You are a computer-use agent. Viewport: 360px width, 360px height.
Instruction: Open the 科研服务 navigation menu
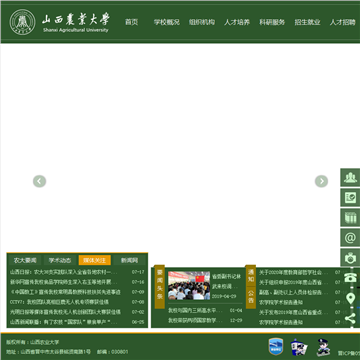(x=272, y=22)
